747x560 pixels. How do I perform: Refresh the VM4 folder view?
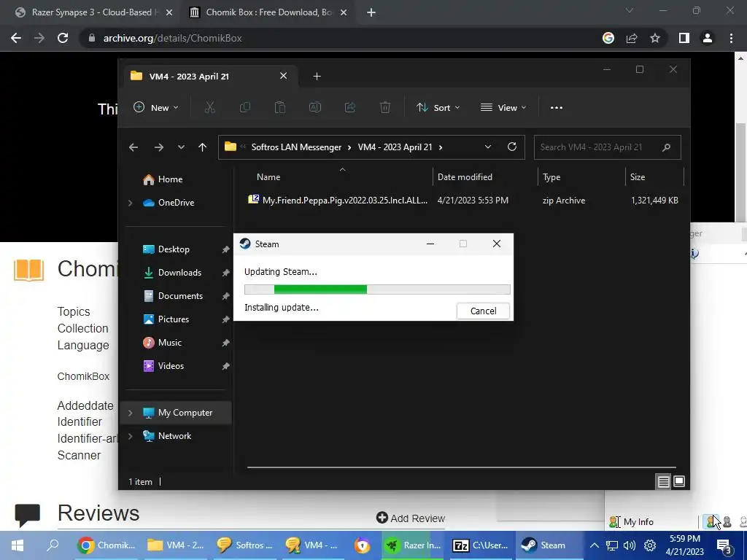(512, 147)
